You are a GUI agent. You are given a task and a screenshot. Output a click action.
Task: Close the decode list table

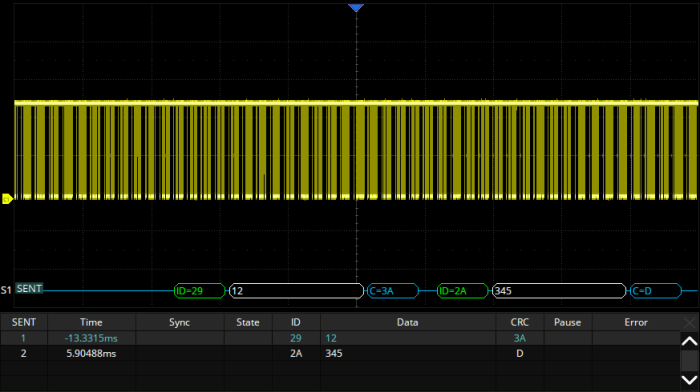(689, 322)
